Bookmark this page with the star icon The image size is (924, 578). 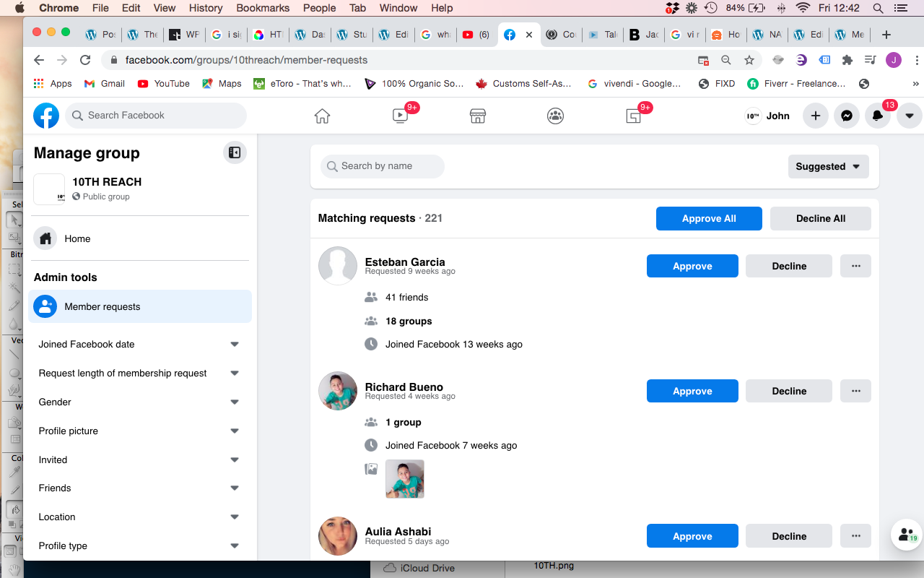click(749, 60)
